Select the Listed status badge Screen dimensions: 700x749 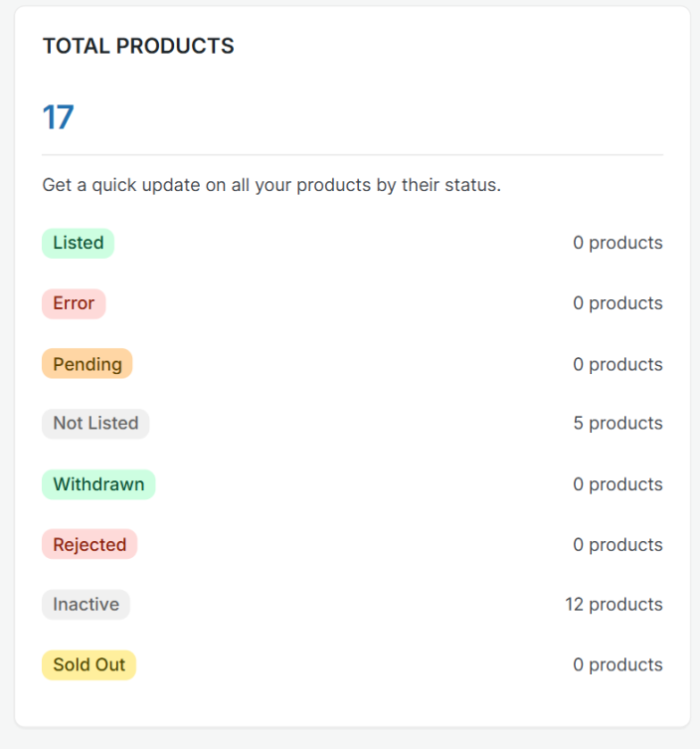click(78, 243)
